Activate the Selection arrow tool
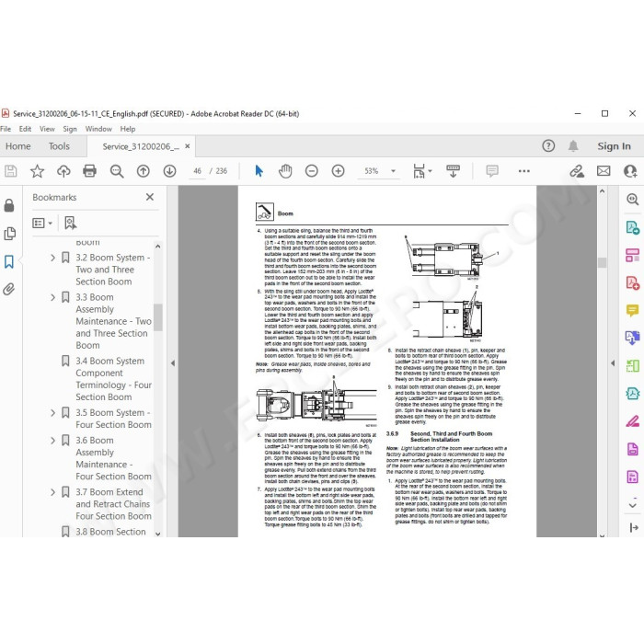Viewport: 644px width, 644px height. [x=259, y=171]
